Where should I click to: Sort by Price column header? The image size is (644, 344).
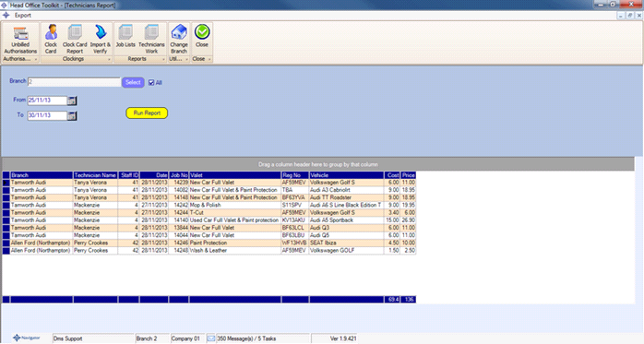click(408, 175)
